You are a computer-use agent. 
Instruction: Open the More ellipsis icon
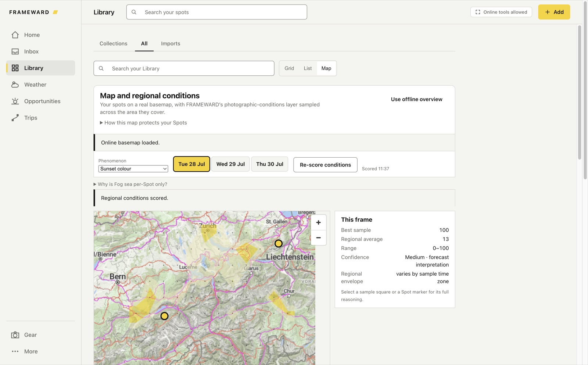(x=15, y=351)
